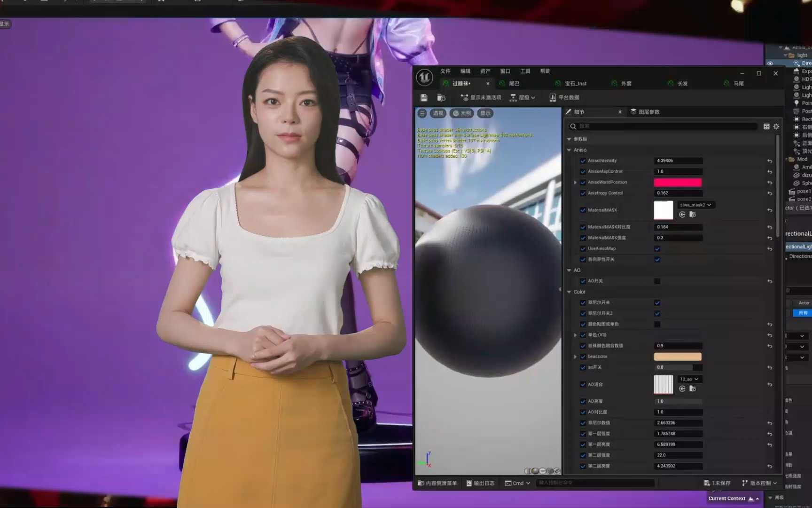Click the search magnifier in the details panel

tap(573, 126)
